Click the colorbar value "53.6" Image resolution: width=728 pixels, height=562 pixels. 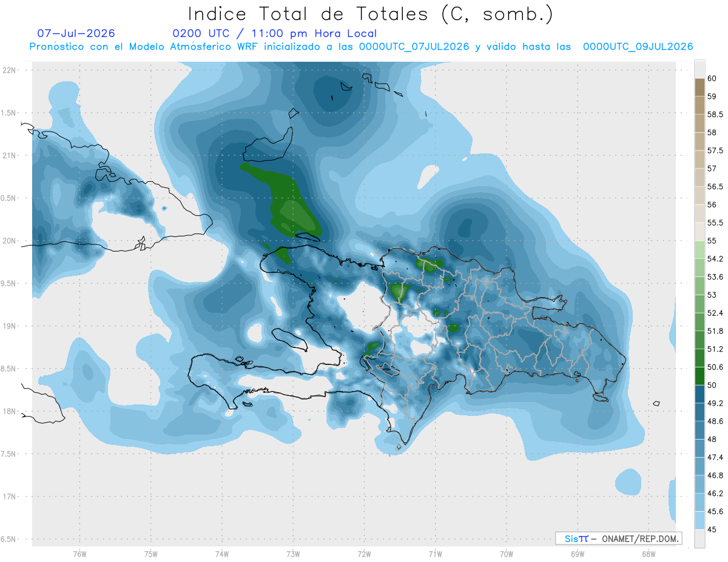(715, 277)
